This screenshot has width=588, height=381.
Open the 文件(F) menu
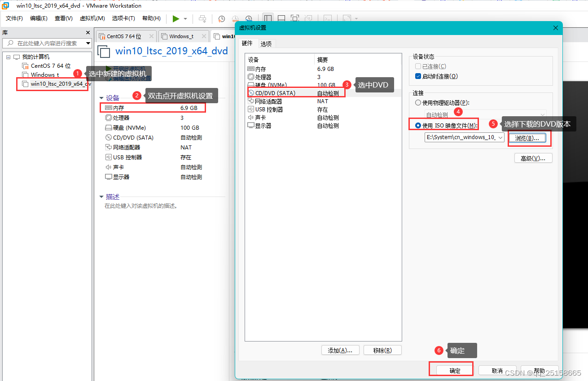coord(14,18)
